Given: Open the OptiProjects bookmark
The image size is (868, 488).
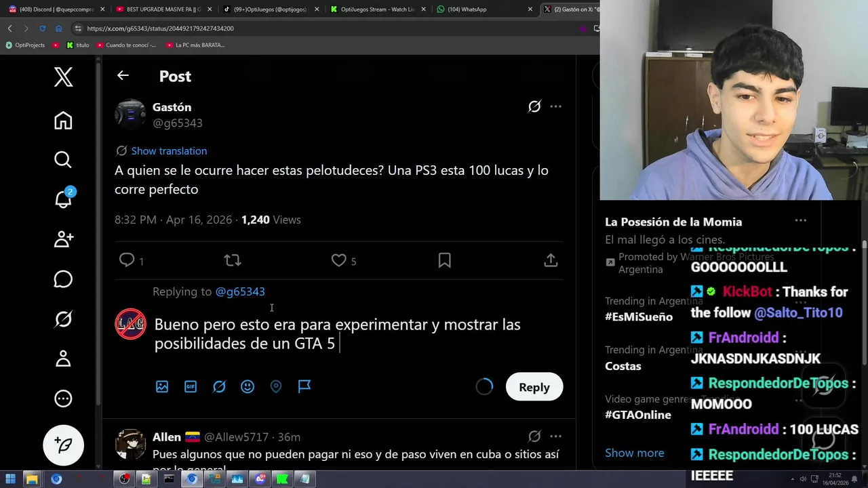Looking at the screenshot, I should (x=25, y=45).
